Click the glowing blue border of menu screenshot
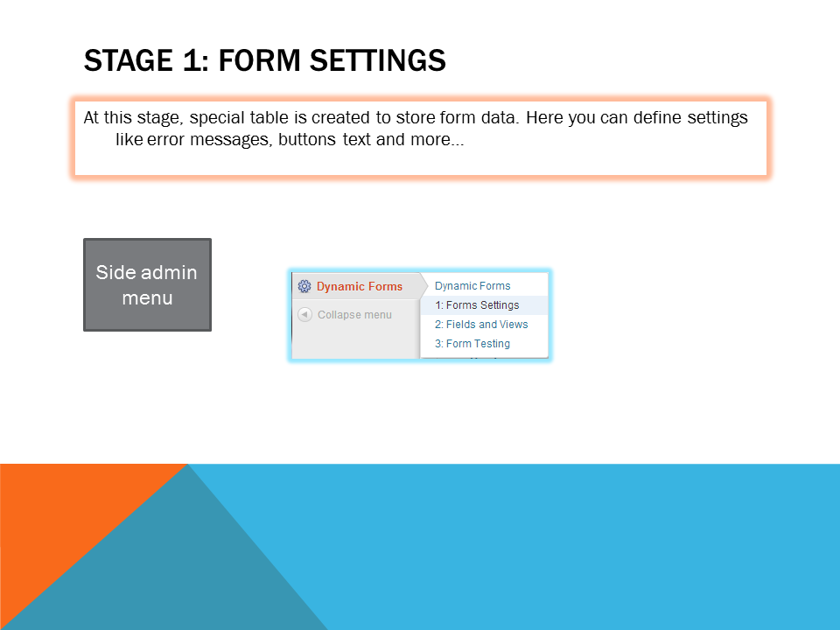The height and width of the screenshot is (630, 840). (x=420, y=270)
